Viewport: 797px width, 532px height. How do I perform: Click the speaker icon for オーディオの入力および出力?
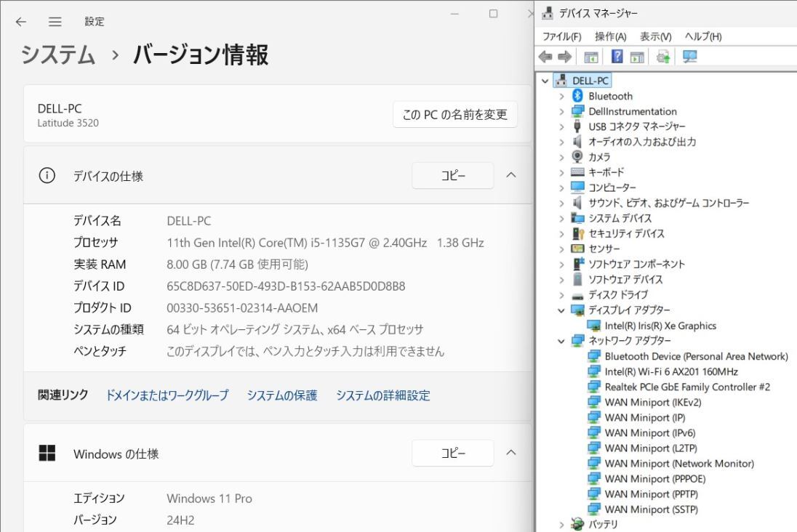[577, 141]
